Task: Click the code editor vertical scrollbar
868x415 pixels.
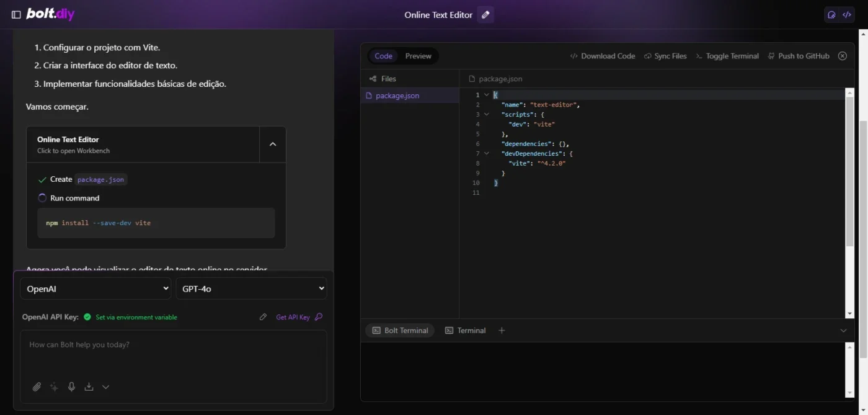Action: coord(849,171)
